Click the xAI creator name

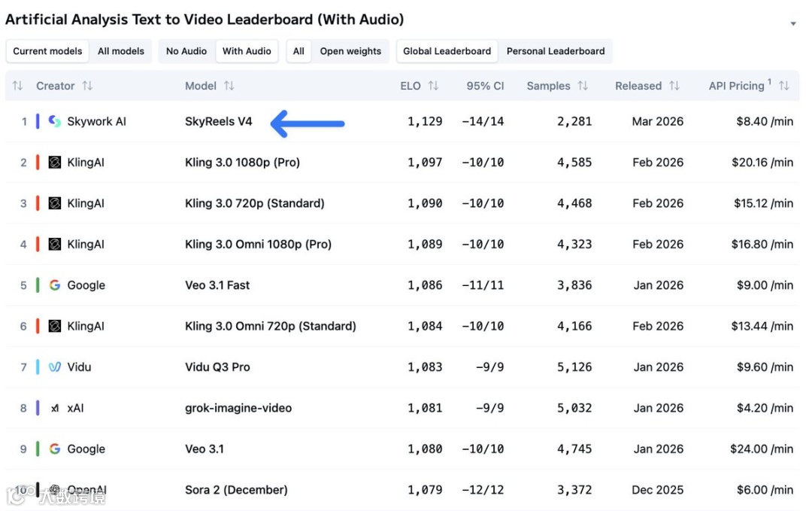(x=75, y=408)
